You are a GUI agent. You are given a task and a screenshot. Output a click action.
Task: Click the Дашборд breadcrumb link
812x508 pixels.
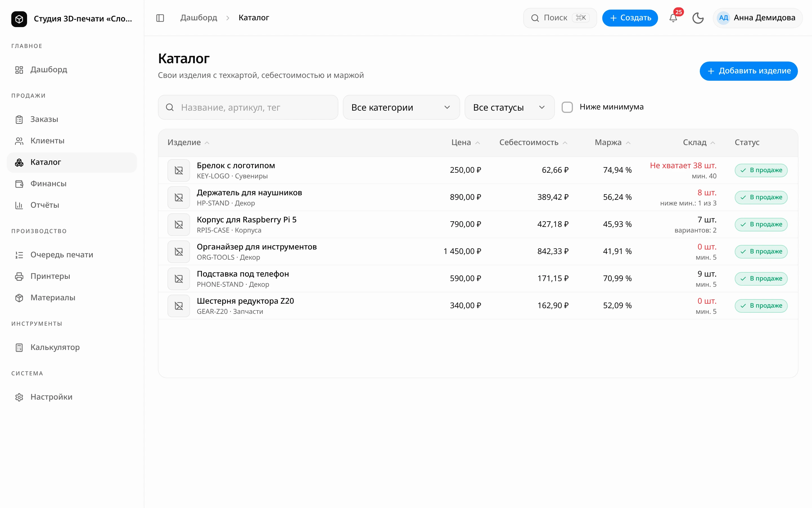(x=199, y=18)
